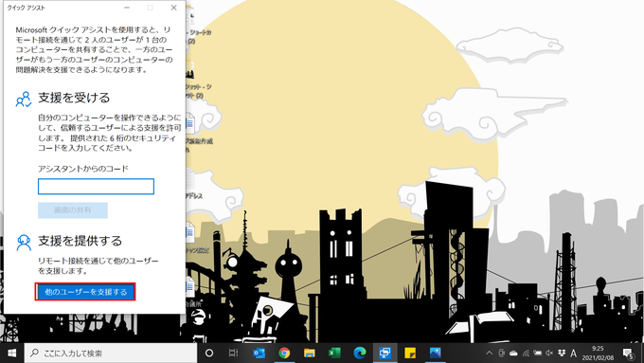Viewport: 644px width, 363px height.
Task: Open the Task View button
Action: (233, 353)
